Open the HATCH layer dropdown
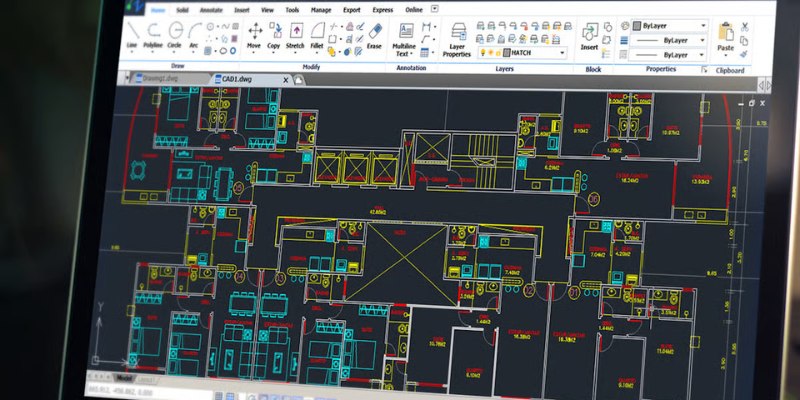Viewport: 800px width, 400px height. (563, 52)
